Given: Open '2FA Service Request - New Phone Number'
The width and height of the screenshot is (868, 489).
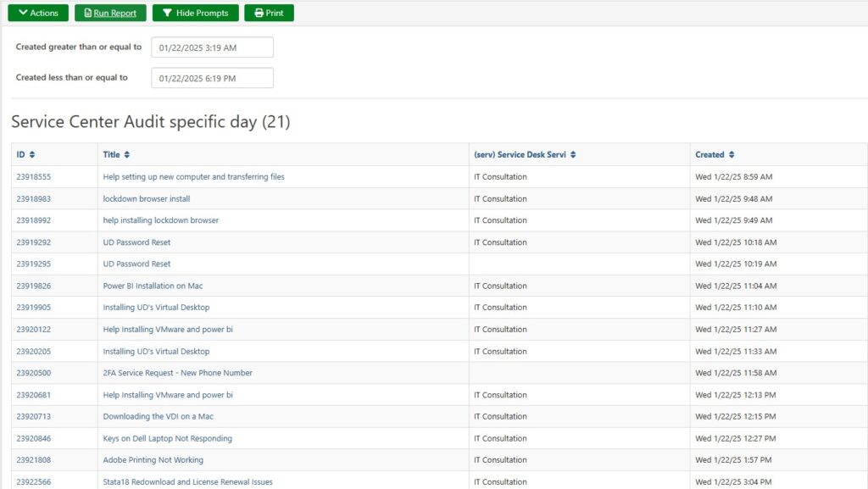Looking at the screenshot, I should click(x=177, y=373).
